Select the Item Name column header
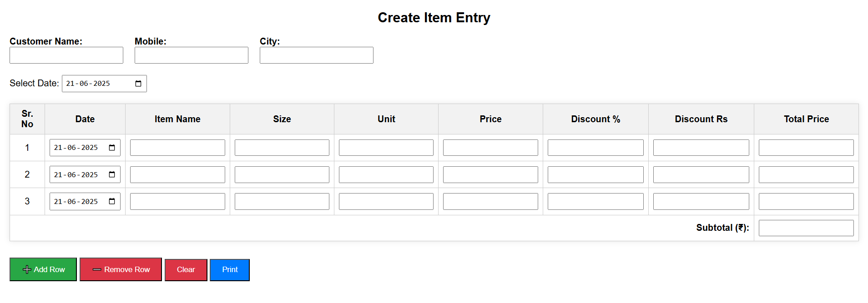Image resolution: width=868 pixels, height=303 pixels. pyautogui.click(x=177, y=119)
